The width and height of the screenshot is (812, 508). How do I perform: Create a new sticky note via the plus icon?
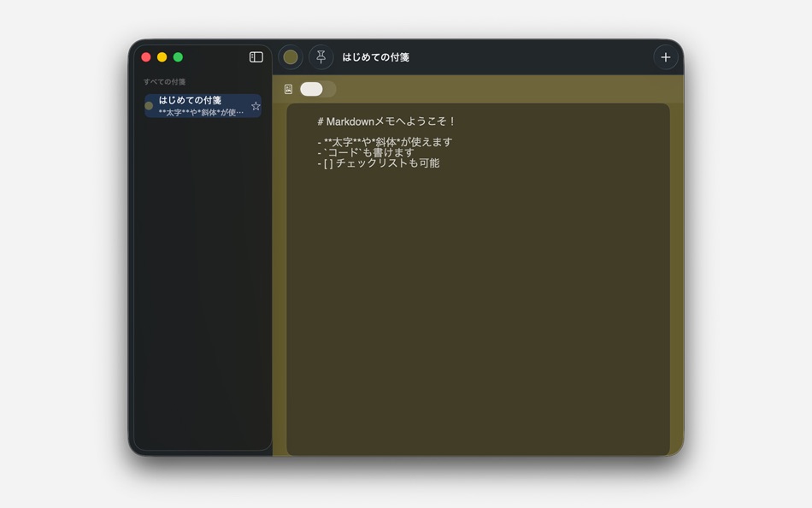click(666, 56)
